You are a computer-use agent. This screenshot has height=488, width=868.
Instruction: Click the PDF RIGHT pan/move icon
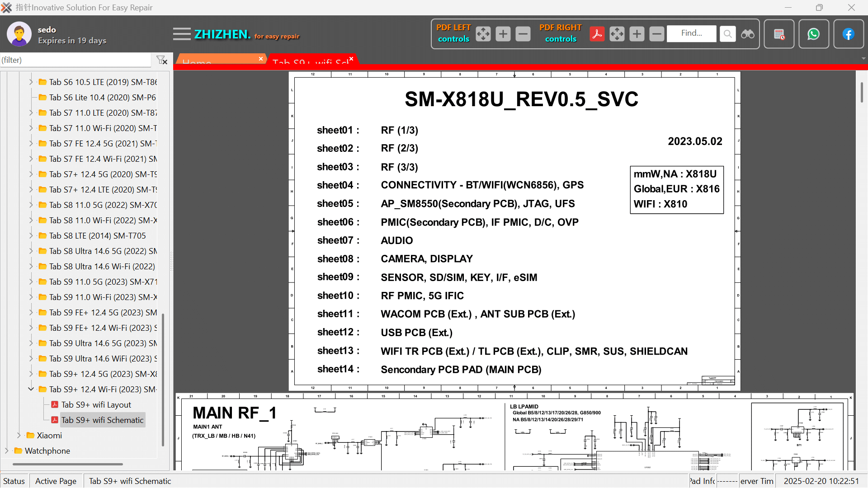click(x=617, y=34)
